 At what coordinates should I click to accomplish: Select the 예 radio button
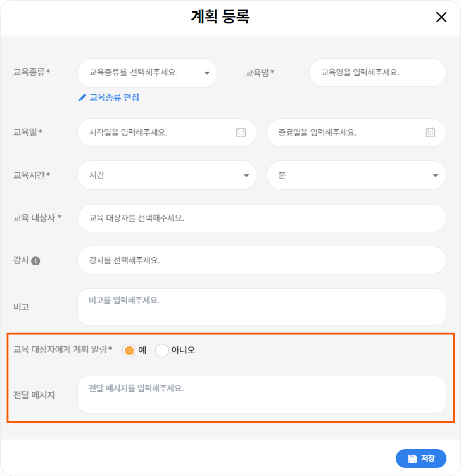[129, 350]
